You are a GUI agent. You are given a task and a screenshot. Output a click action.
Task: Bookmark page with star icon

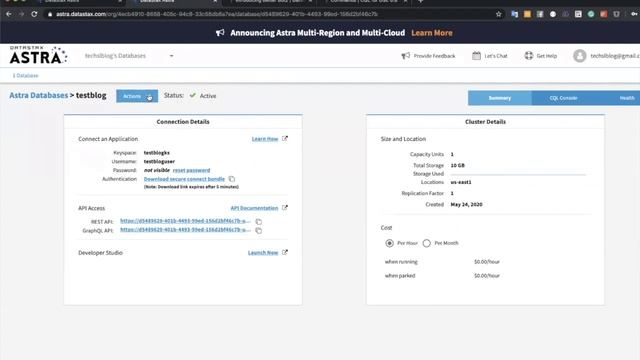click(x=498, y=14)
